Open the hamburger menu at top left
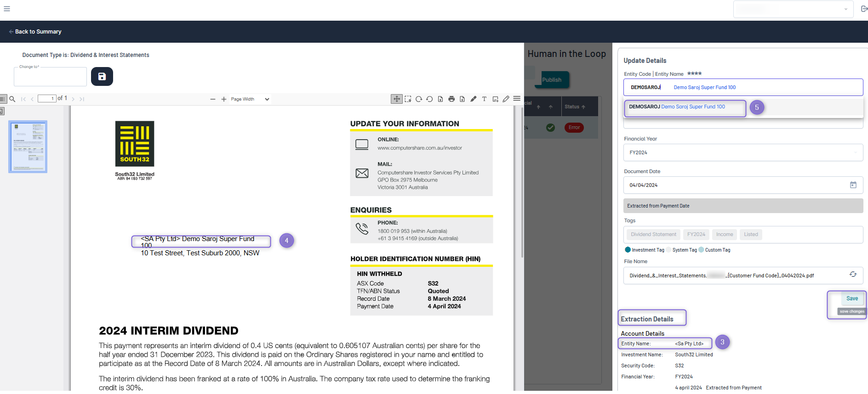 [7, 9]
